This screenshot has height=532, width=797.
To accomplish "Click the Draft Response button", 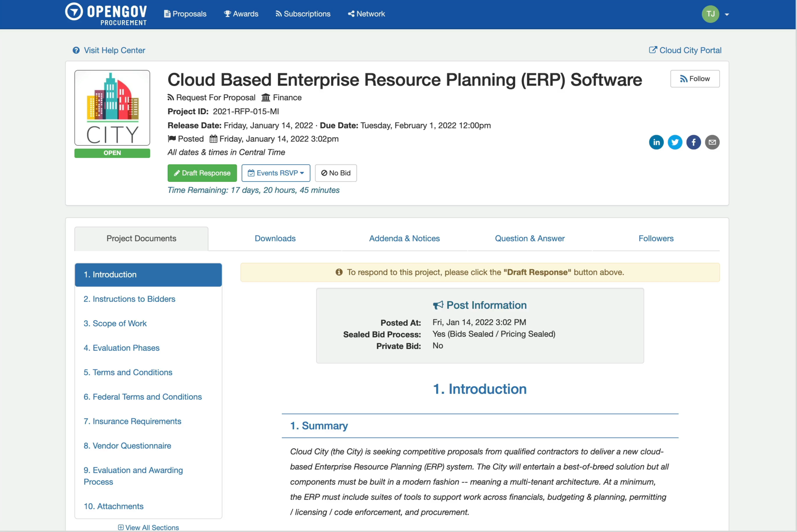I will point(202,173).
